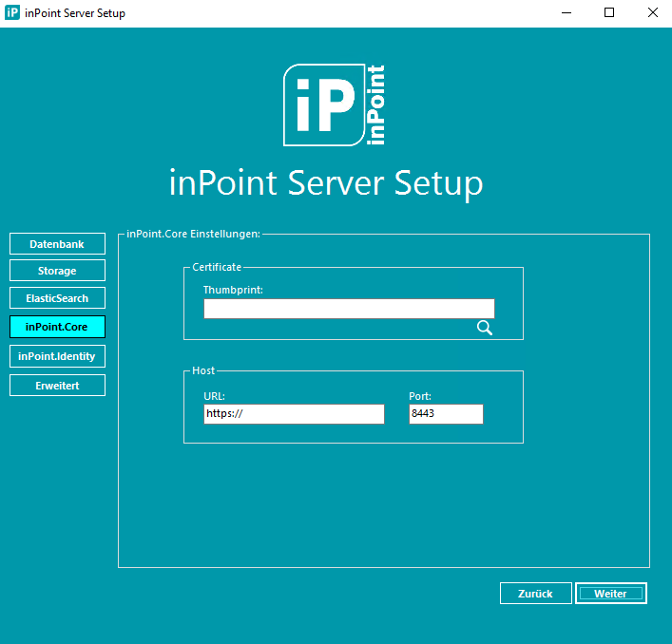Image resolution: width=672 pixels, height=644 pixels.
Task: Click the Port label
Action: click(x=420, y=396)
